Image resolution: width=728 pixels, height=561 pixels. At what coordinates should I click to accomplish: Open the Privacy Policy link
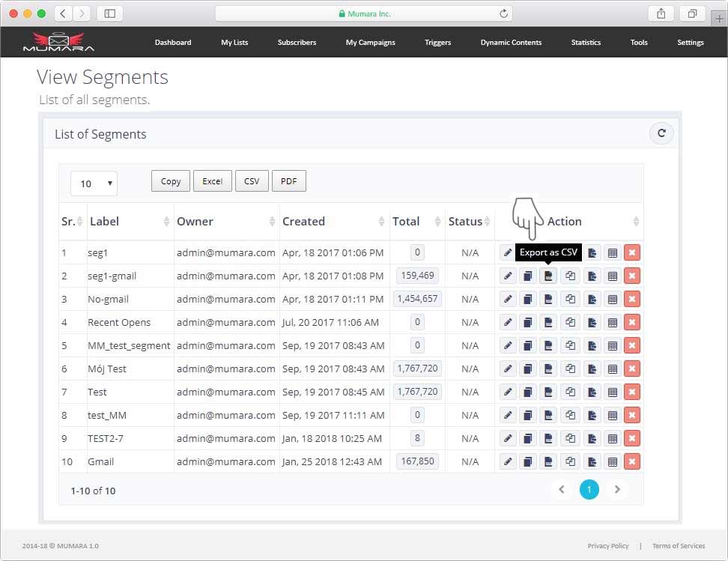pos(608,546)
